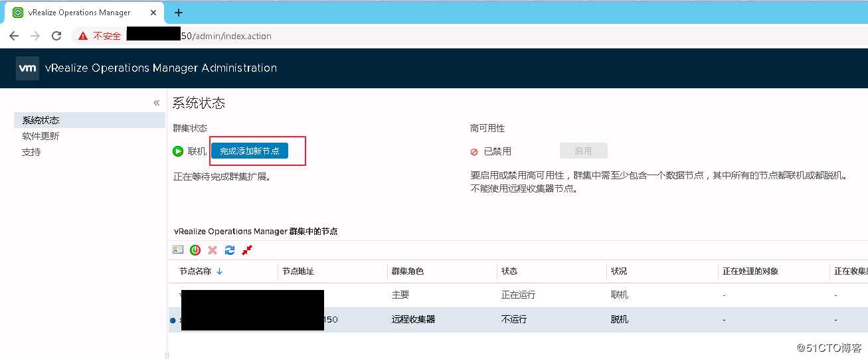868x359 pixels.
Task: Close the vRealize Operations Manager tab
Action: coord(154,13)
